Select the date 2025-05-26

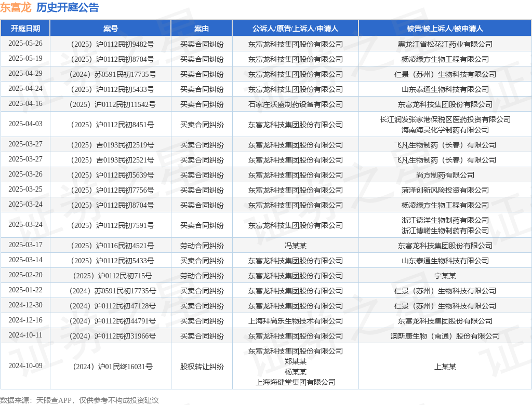[25, 44]
